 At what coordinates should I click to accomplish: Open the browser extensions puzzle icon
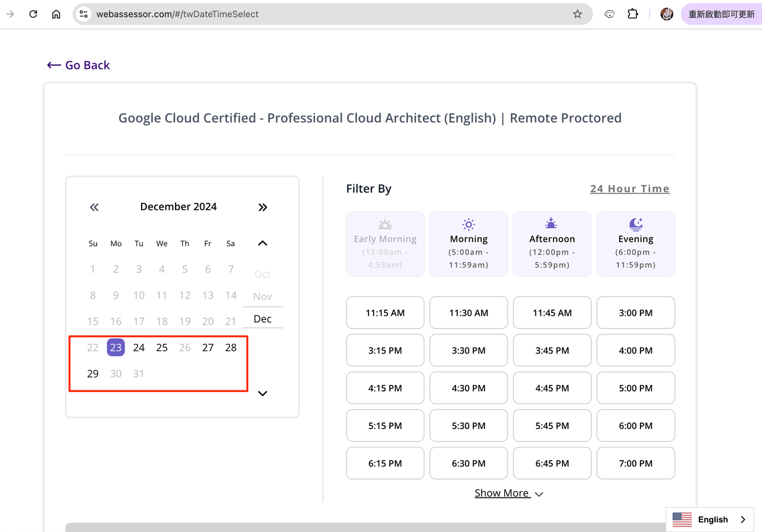coord(633,14)
